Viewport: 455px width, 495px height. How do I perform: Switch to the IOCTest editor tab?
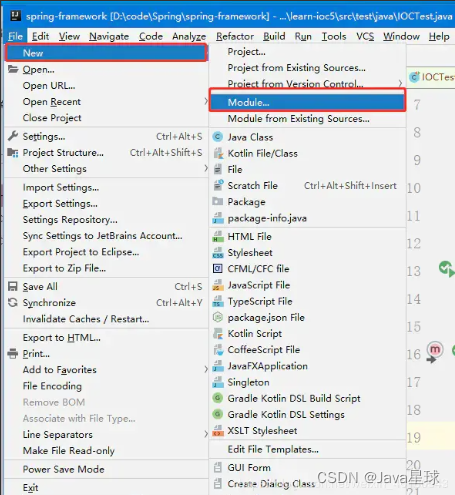click(431, 77)
